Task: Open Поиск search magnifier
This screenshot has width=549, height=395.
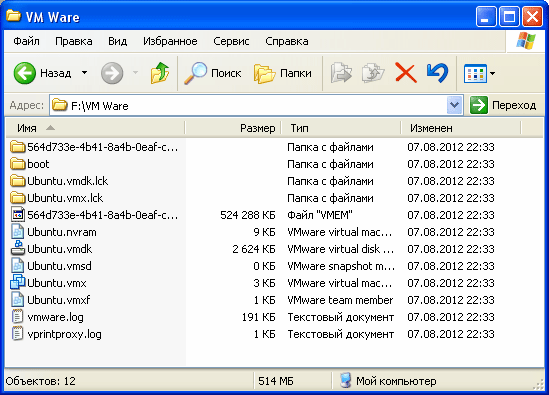Action: pos(213,73)
